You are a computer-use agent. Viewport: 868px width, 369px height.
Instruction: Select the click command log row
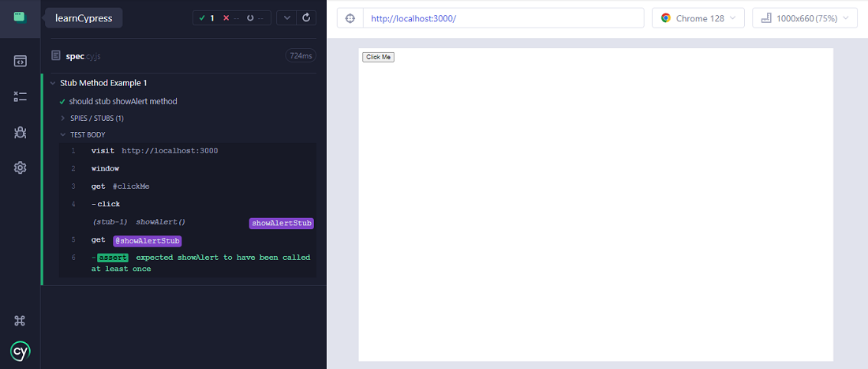point(189,204)
